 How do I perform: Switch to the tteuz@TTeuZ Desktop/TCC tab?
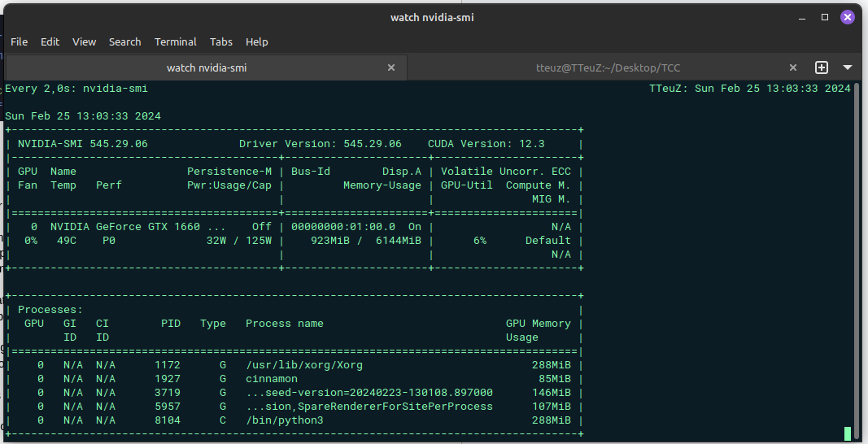click(608, 67)
